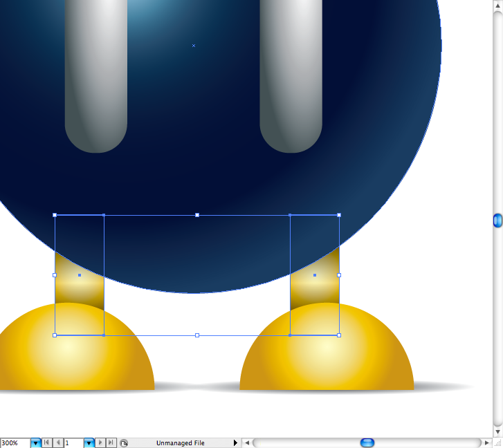Viewport: 503px width, 448px height.
Task: Open the artboard number dropdown
Action: click(x=89, y=442)
